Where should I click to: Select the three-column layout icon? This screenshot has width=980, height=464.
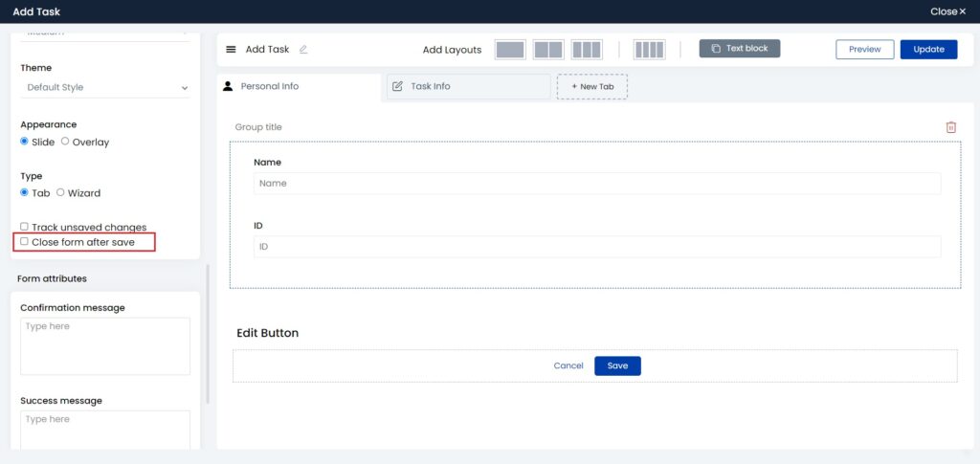pyautogui.click(x=587, y=50)
